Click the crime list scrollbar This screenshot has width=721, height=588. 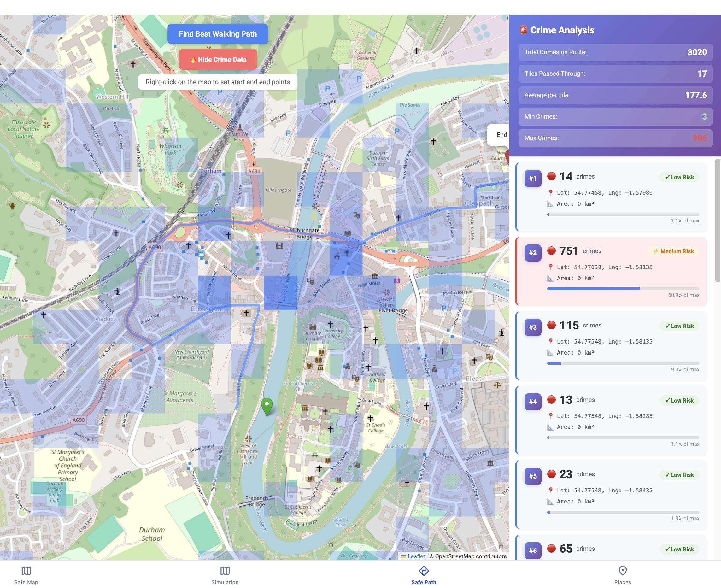[x=717, y=220]
